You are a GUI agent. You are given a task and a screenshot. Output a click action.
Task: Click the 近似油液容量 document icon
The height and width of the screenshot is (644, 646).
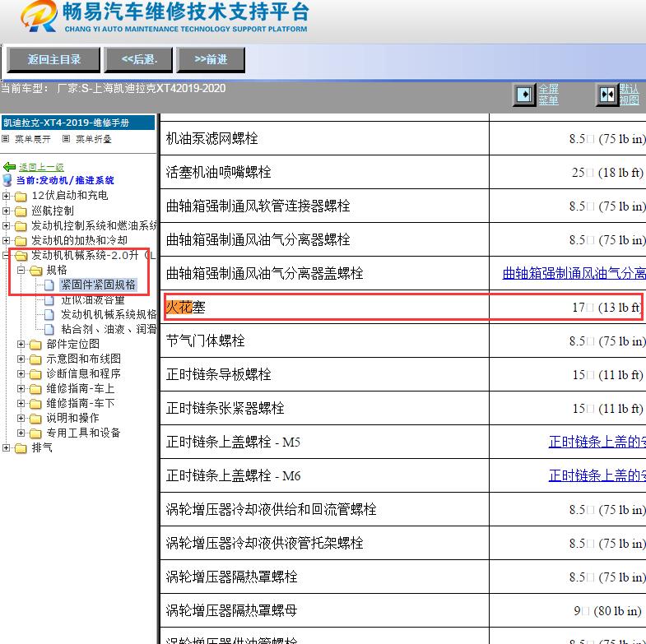point(49,299)
